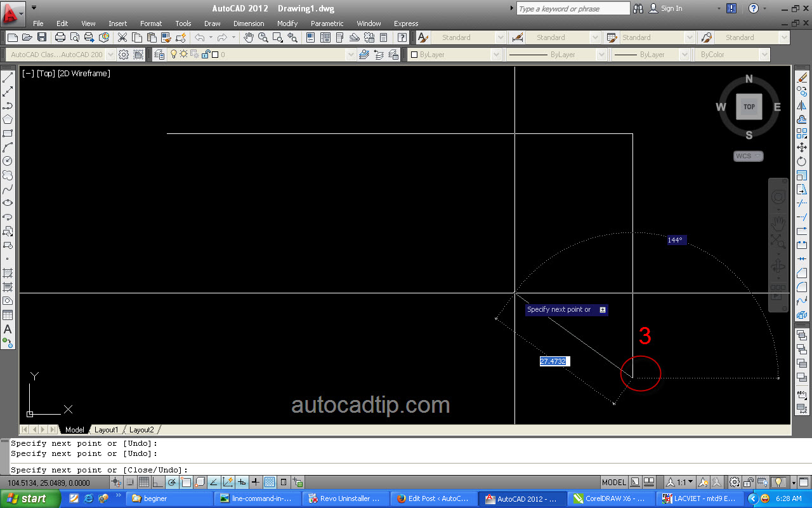The image size is (812, 508).
Task: Open the Multiline Text tool
Action: [x=8, y=330]
